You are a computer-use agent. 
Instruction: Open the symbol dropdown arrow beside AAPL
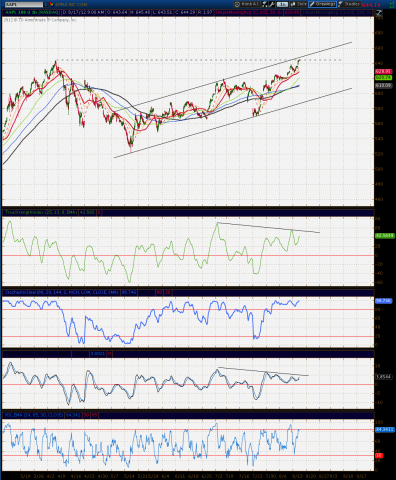[x=46, y=4]
